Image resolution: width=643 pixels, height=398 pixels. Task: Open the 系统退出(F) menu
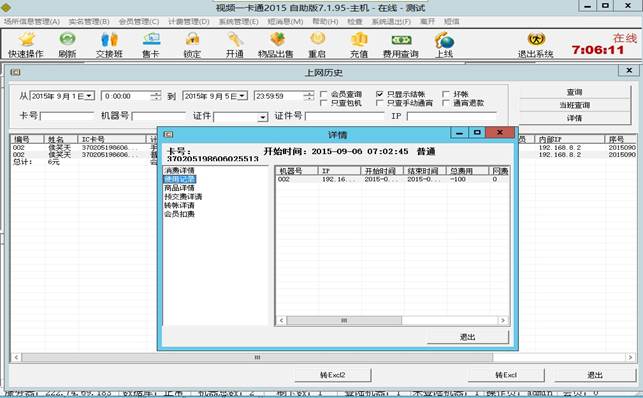(x=391, y=21)
